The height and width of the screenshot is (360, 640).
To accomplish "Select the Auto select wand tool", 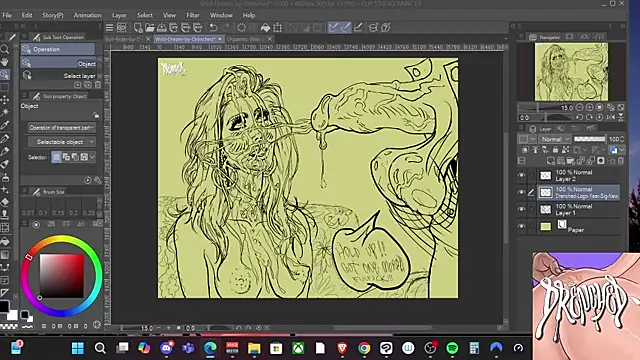I will [5, 112].
